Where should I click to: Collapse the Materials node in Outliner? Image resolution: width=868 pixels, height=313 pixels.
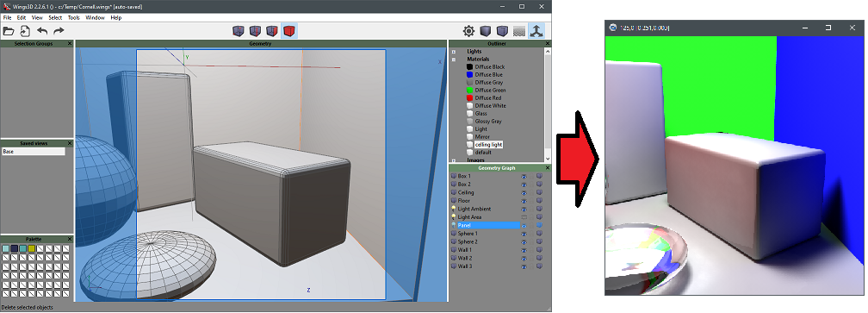pyautogui.click(x=453, y=59)
